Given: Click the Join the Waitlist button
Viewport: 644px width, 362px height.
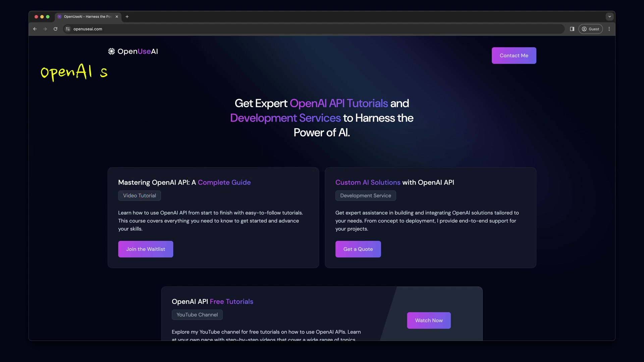Looking at the screenshot, I should pyautogui.click(x=145, y=249).
